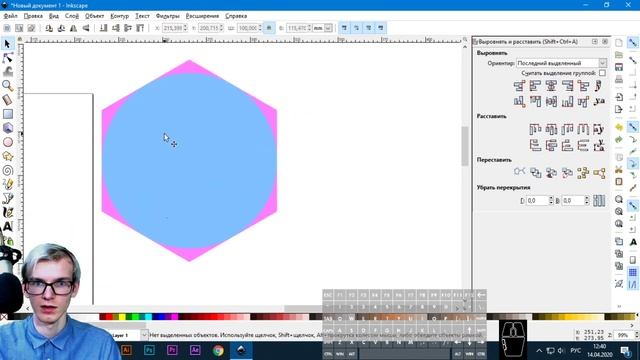Click the Align baselines of text icon
Screen dimensions: 640x360
599,101
